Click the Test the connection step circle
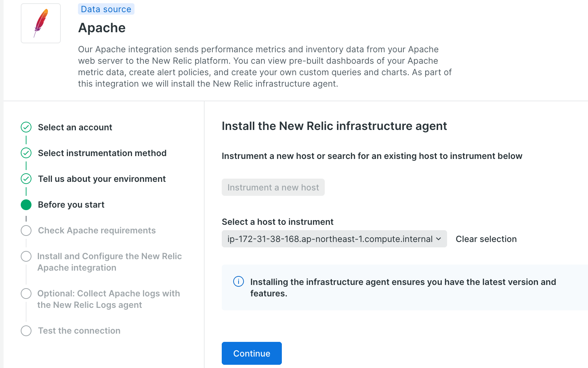This screenshot has width=588, height=368. 26,330
